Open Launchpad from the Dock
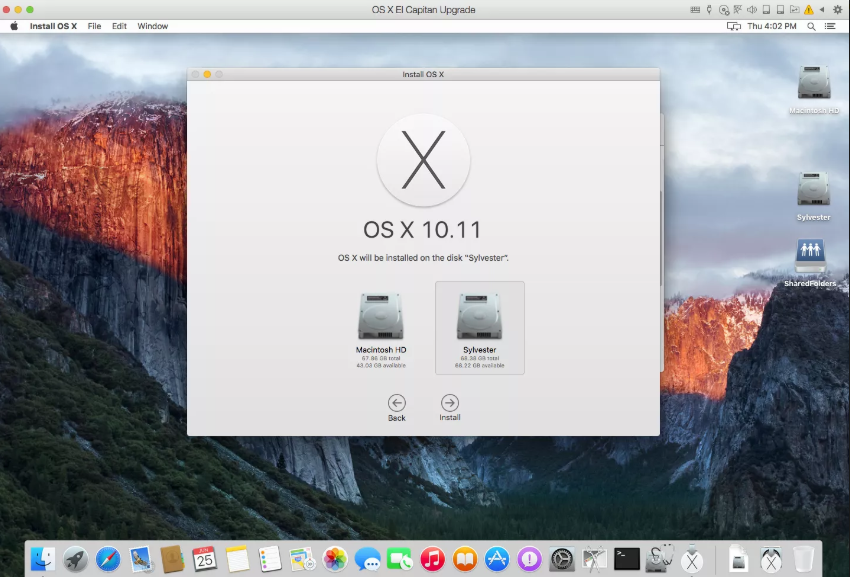This screenshot has width=850, height=577. 75,559
